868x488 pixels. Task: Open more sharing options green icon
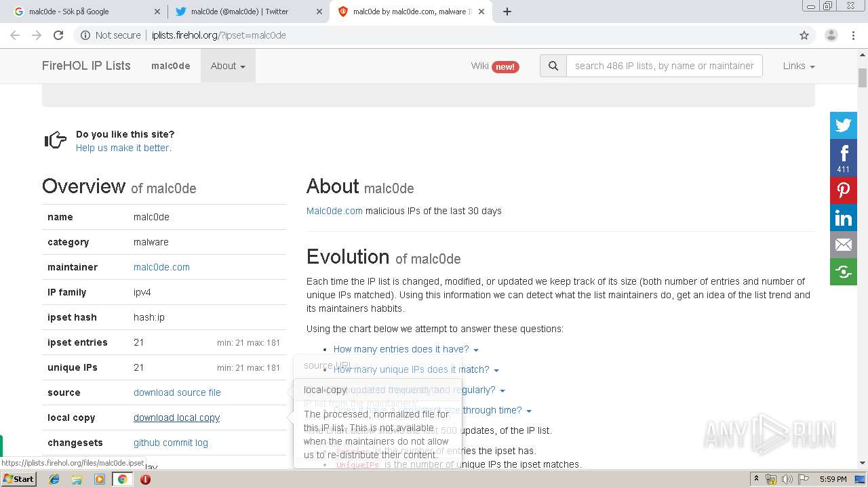pyautogui.click(x=844, y=272)
